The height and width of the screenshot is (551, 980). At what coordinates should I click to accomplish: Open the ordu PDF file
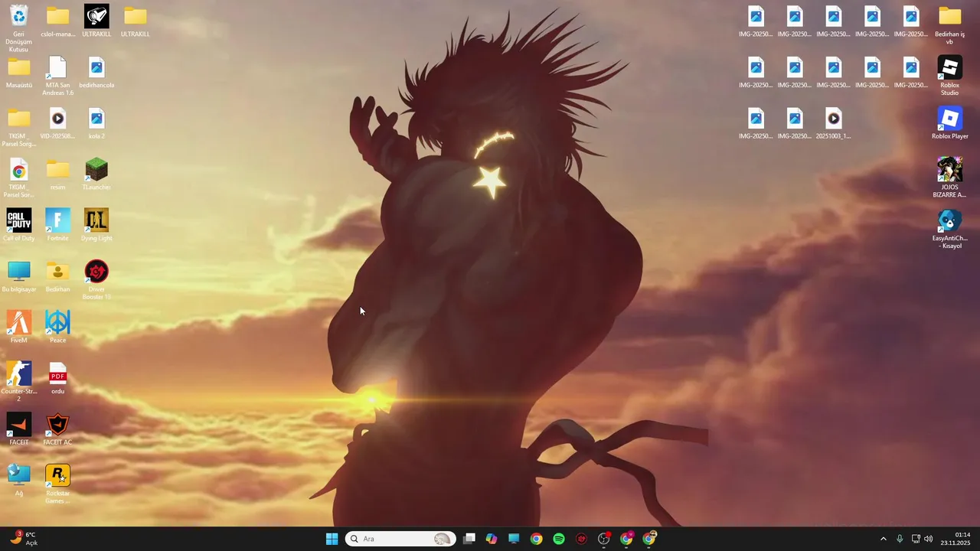[57, 379]
